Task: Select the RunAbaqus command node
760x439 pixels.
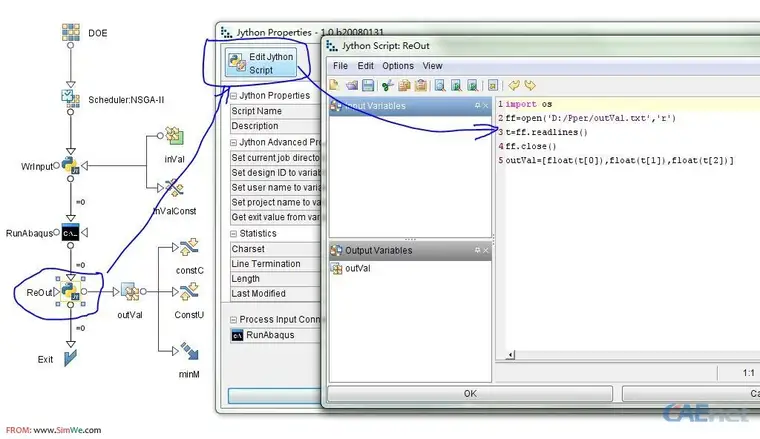Action: click(x=71, y=232)
